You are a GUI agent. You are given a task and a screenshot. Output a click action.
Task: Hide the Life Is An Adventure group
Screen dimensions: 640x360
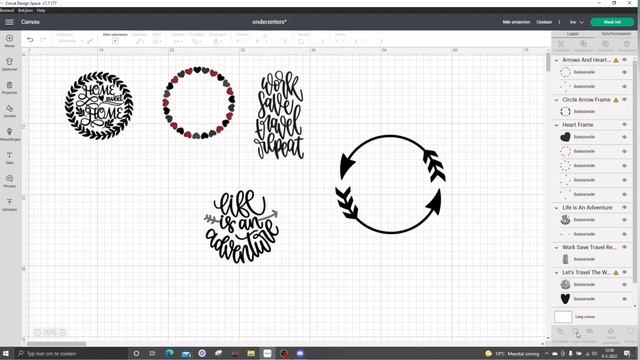624,207
